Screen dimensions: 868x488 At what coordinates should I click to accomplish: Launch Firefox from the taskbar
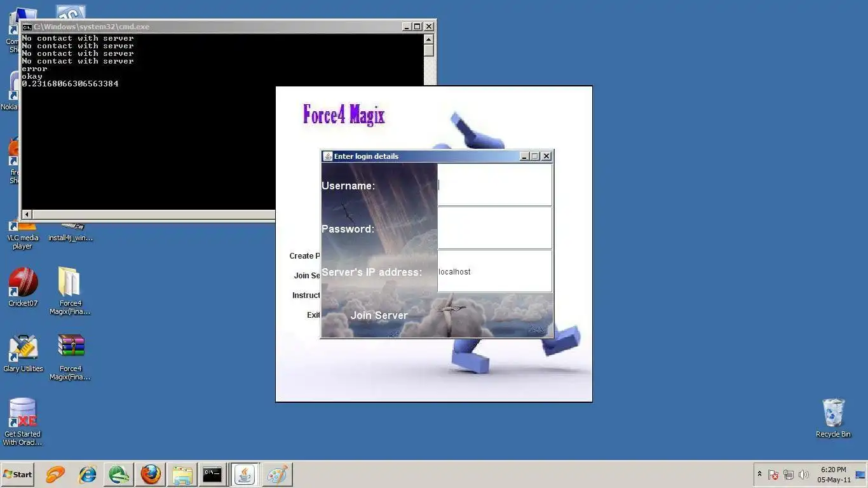[x=151, y=475]
